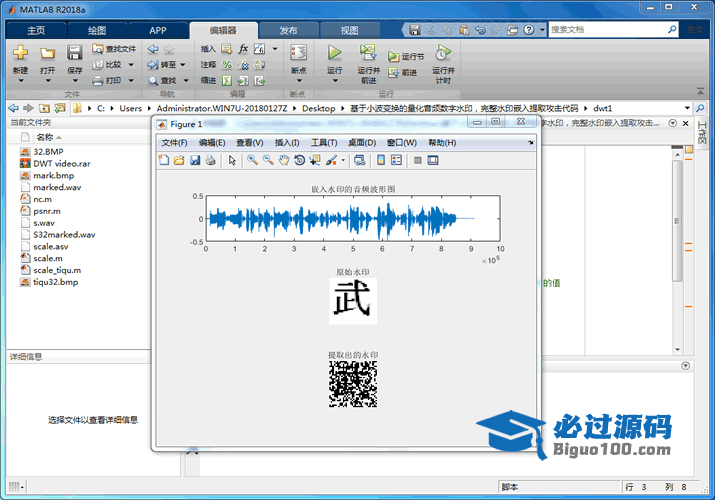
Task: Open the 插入(I) menu in Figure 1
Action: (287, 143)
